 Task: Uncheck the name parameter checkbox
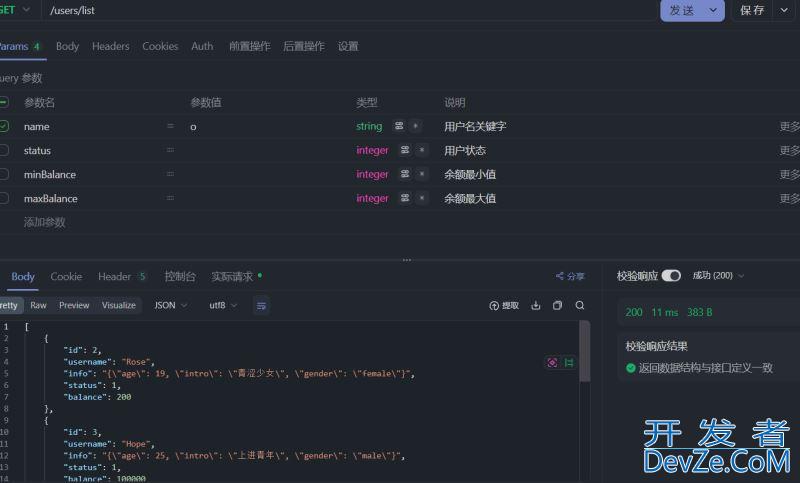4,126
